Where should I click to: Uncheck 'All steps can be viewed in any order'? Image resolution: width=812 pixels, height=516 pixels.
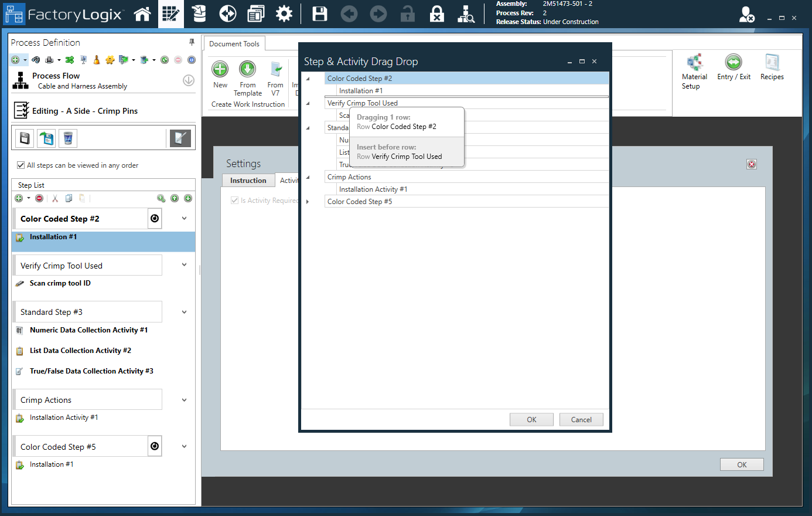(22, 165)
